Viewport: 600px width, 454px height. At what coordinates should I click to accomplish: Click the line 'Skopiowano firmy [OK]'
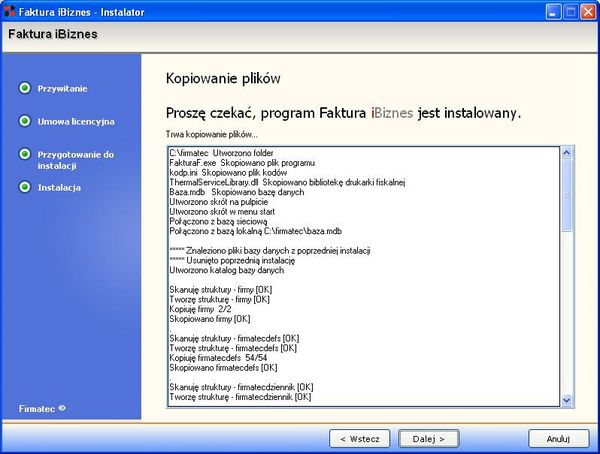click(210, 319)
